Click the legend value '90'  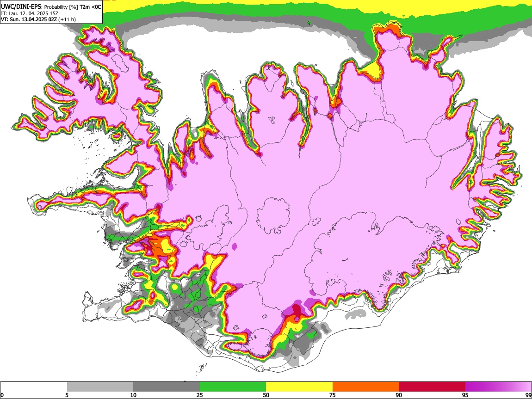point(399,395)
